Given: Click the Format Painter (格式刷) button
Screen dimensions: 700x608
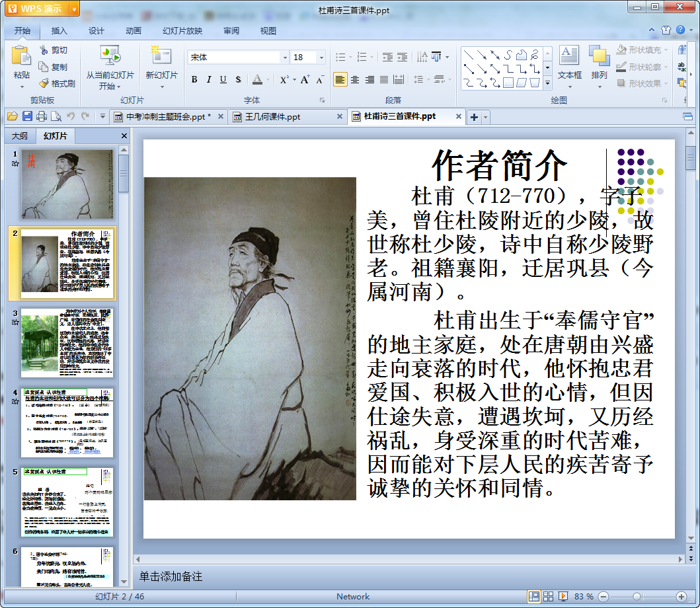Looking at the screenshot, I should (x=57, y=83).
